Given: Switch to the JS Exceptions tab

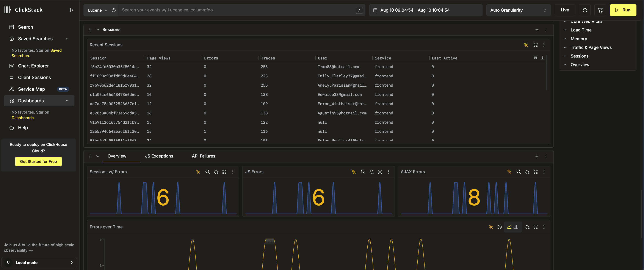Looking at the screenshot, I should coord(159,156).
